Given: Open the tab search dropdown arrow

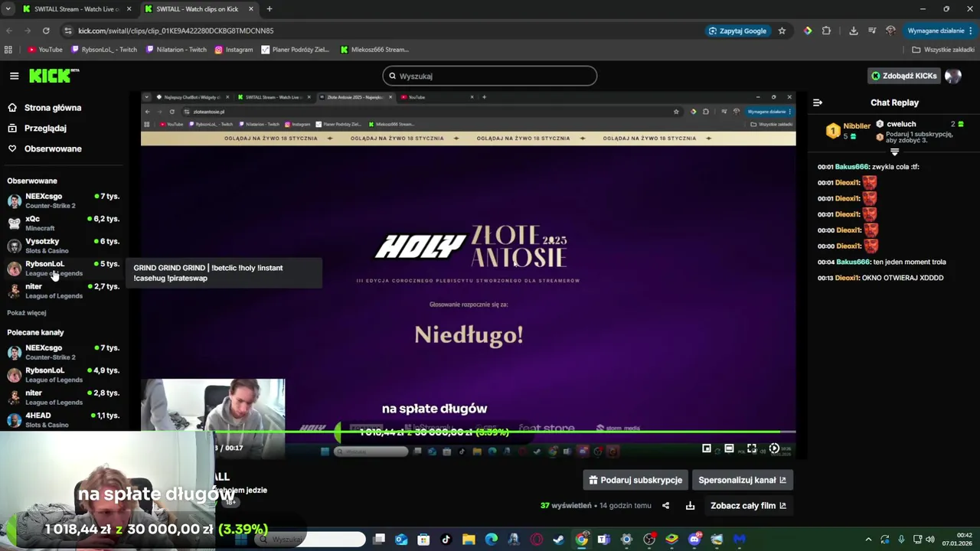Looking at the screenshot, I should pyautogui.click(x=8, y=9).
